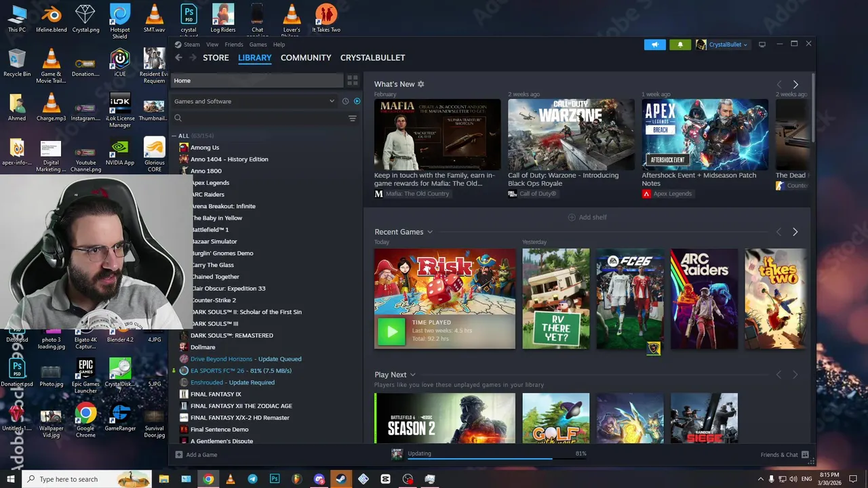
Task: Click the library content vertical scrollbar
Action: (812, 108)
